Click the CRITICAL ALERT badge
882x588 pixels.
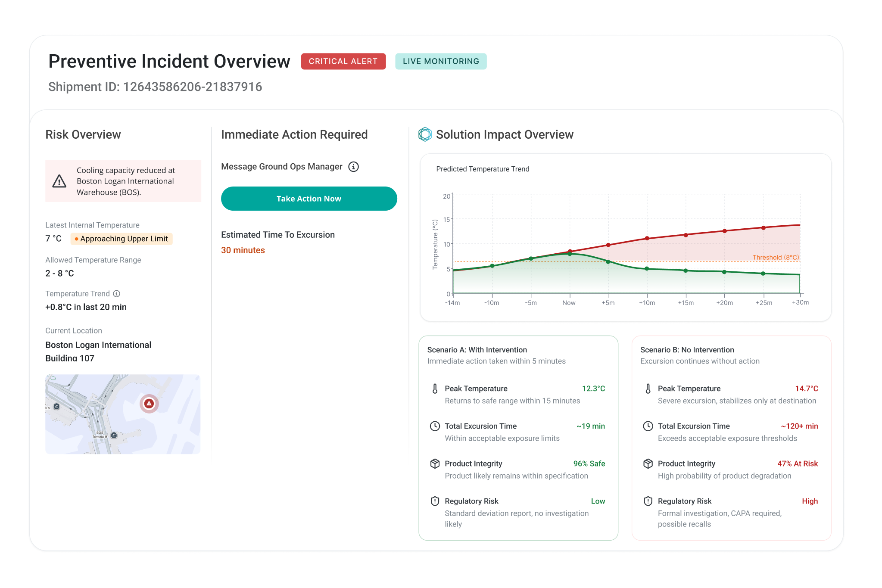343,61
